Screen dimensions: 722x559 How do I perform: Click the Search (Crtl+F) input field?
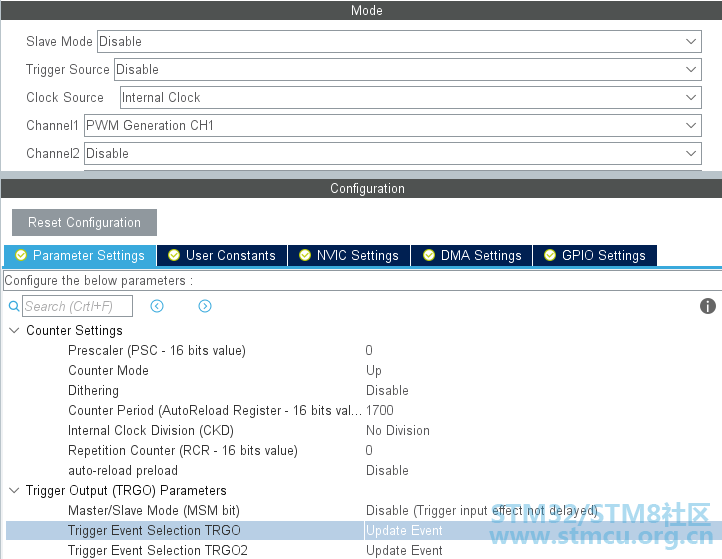coord(77,306)
